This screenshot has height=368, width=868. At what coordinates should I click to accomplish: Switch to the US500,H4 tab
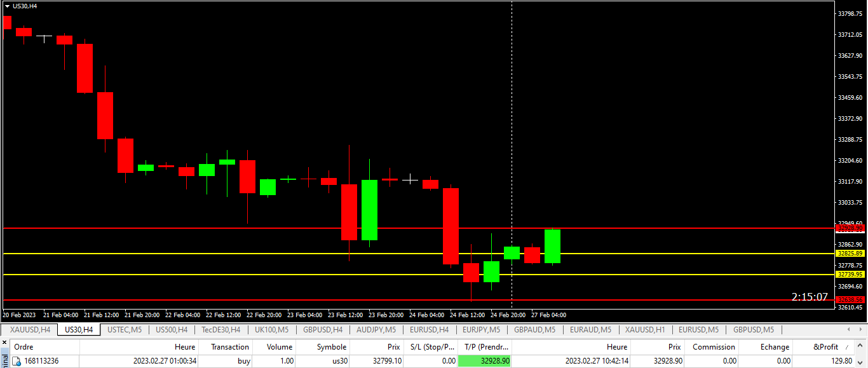point(172,330)
